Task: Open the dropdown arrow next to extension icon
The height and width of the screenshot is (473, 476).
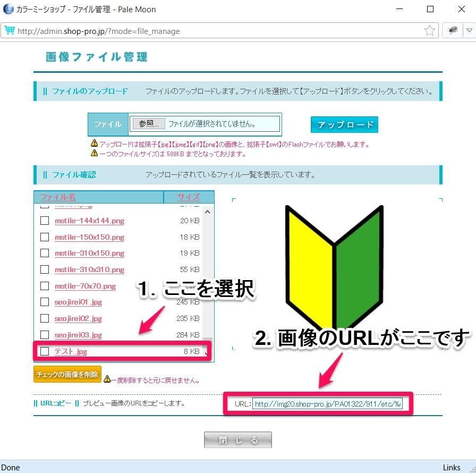Action: (469, 30)
